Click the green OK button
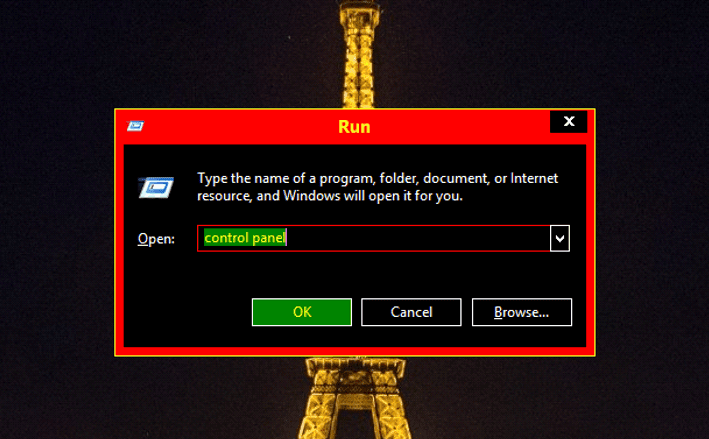This screenshot has height=439, width=709. pos(302,312)
